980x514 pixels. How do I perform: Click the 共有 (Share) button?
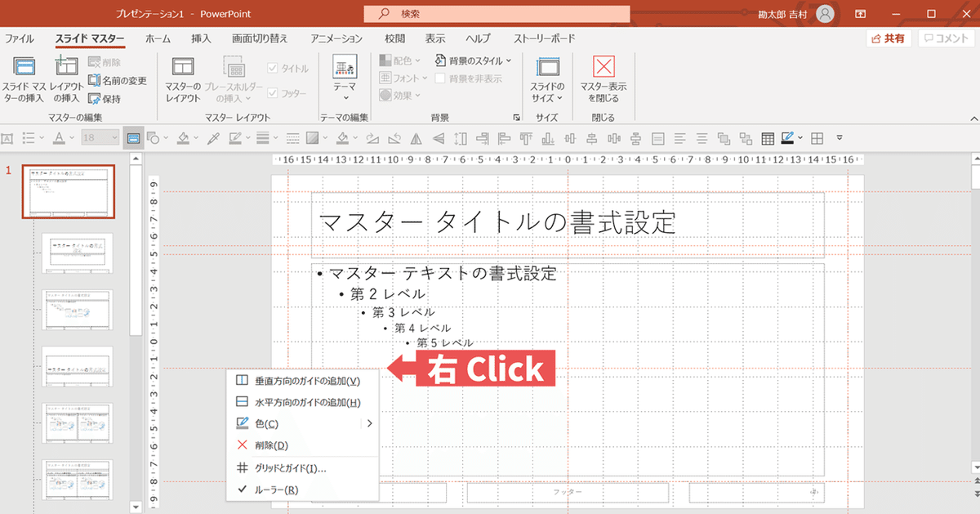click(x=889, y=38)
